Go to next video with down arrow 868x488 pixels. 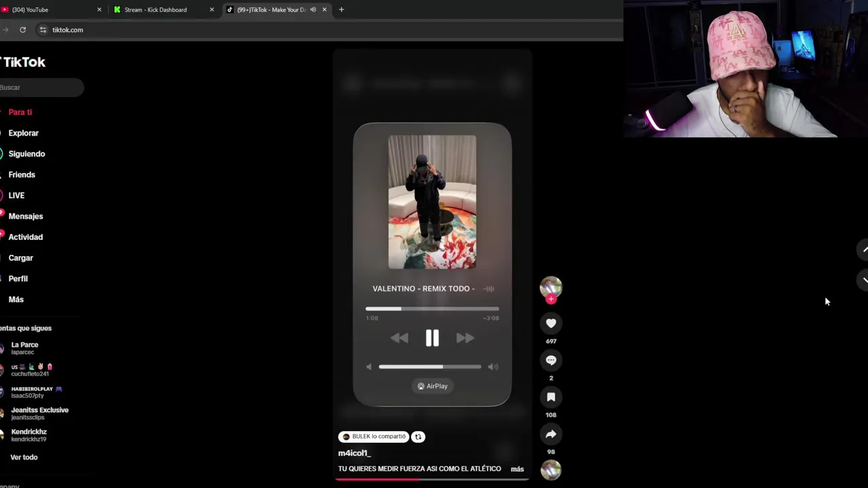coord(864,279)
